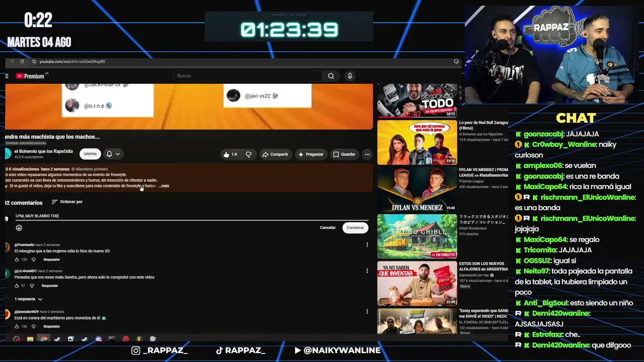Open @Freentanilo's channel from username
This screenshot has width=644, height=362.
pos(24,245)
